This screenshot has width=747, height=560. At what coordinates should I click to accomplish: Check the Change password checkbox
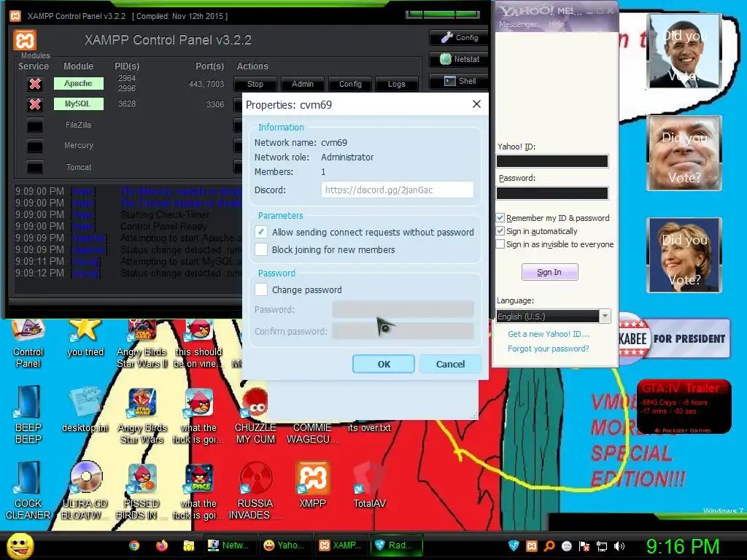261,289
